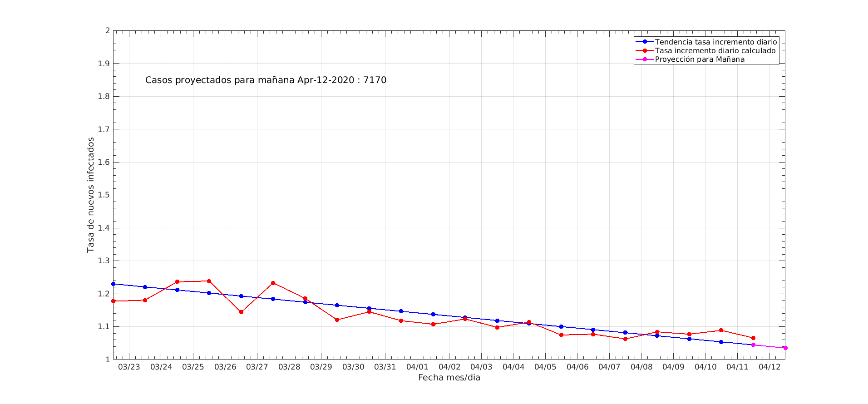Click legend entry 'Tendencia tasa incremento diario'
868x404 pixels.
716,42
